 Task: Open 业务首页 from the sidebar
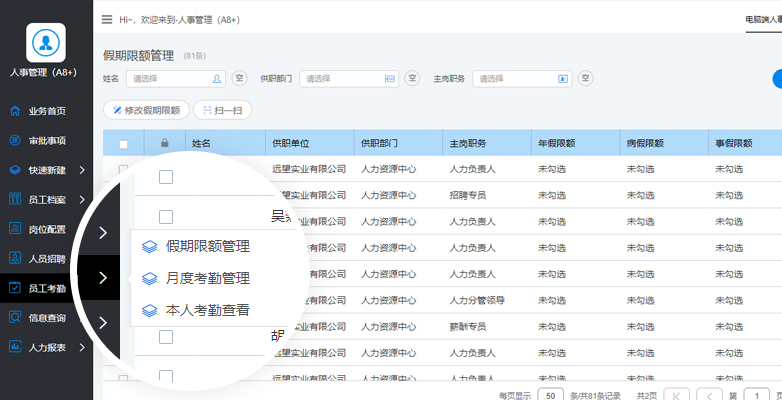(x=47, y=111)
